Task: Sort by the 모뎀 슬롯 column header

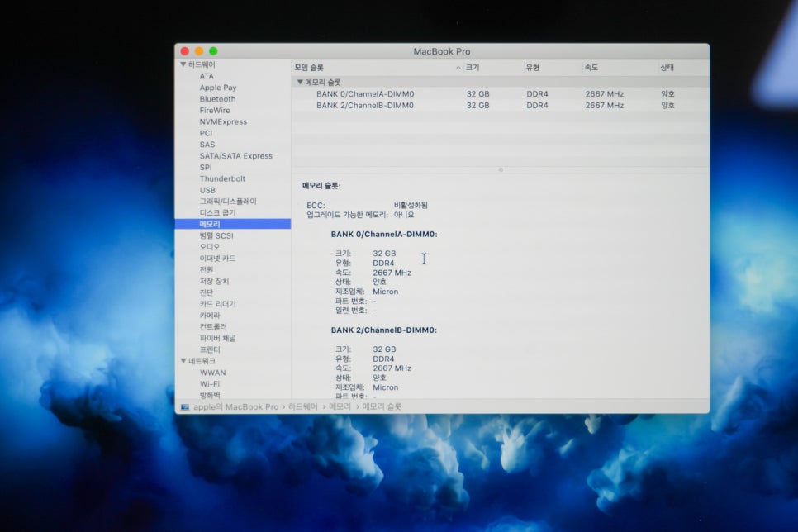Action: (309, 68)
